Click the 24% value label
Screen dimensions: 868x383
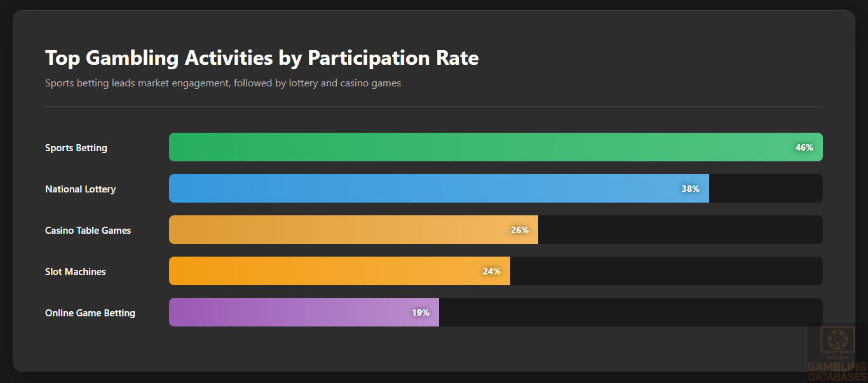coord(491,271)
